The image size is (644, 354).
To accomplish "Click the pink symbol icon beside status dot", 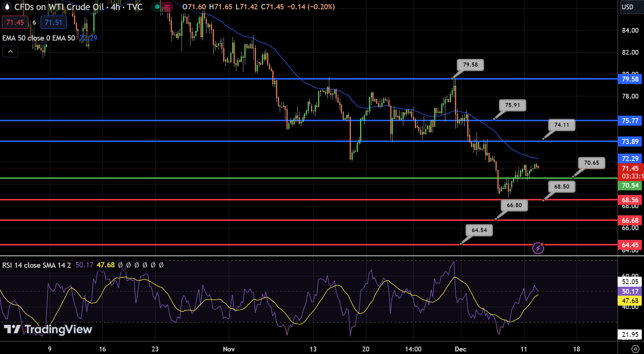I will pos(167,7).
